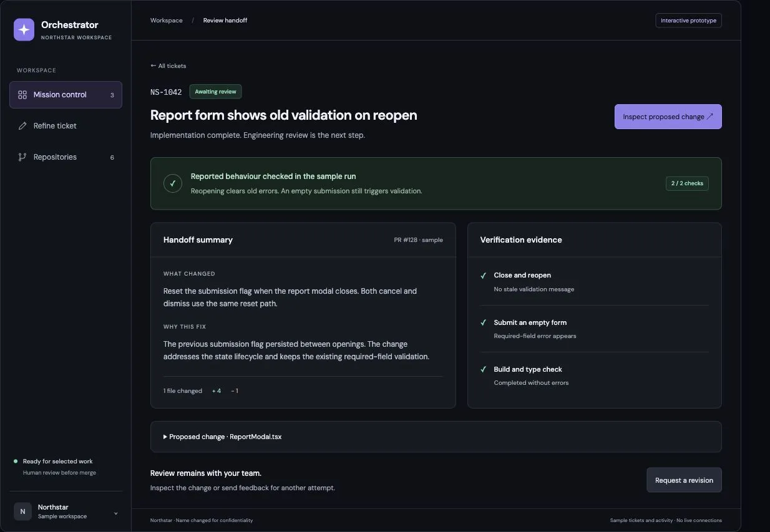Click the NS-1042 ticket ID
Viewport: 770px width, 532px height.
[x=166, y=92]
